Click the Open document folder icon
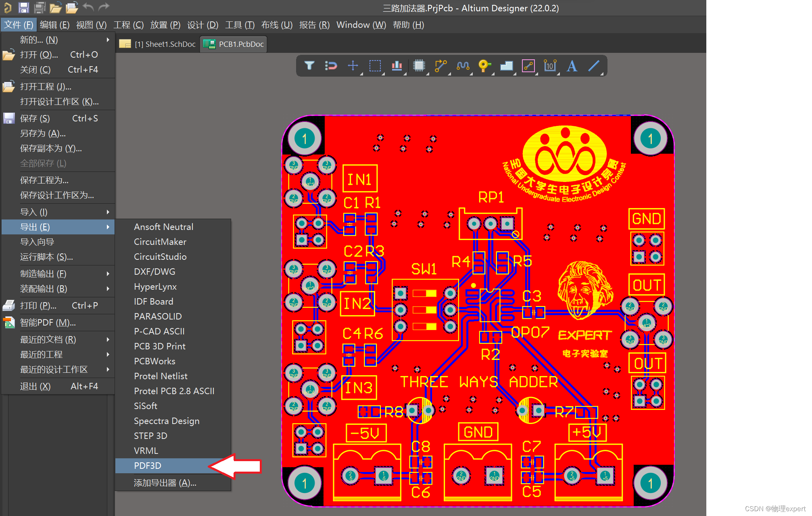This screenshot has width=812, height=516. pyautogui.click(x=55, y=7)
